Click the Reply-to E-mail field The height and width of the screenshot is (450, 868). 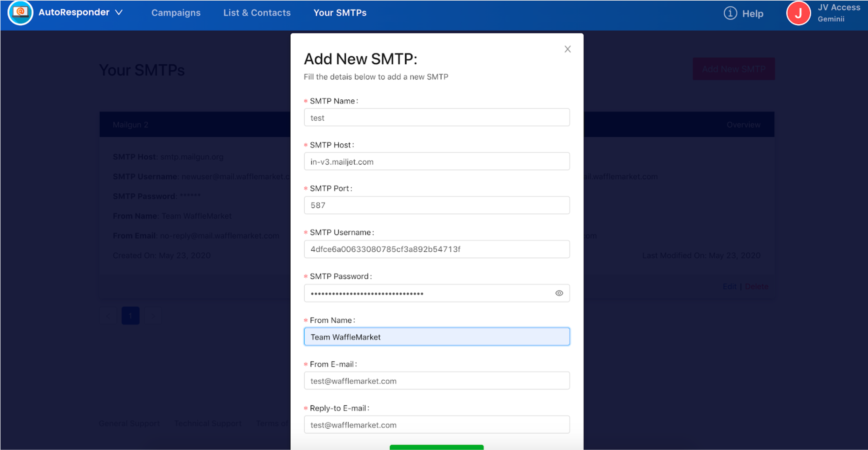pos(436,425)
